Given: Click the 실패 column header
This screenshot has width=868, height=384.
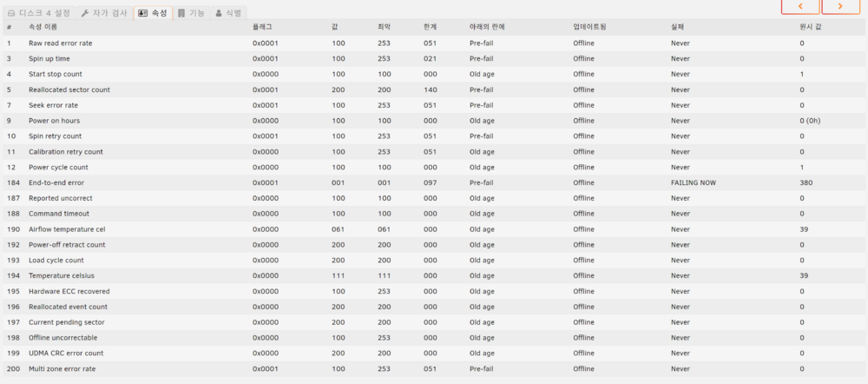Looking at the screenshot, I should click(x=678, y=27).
